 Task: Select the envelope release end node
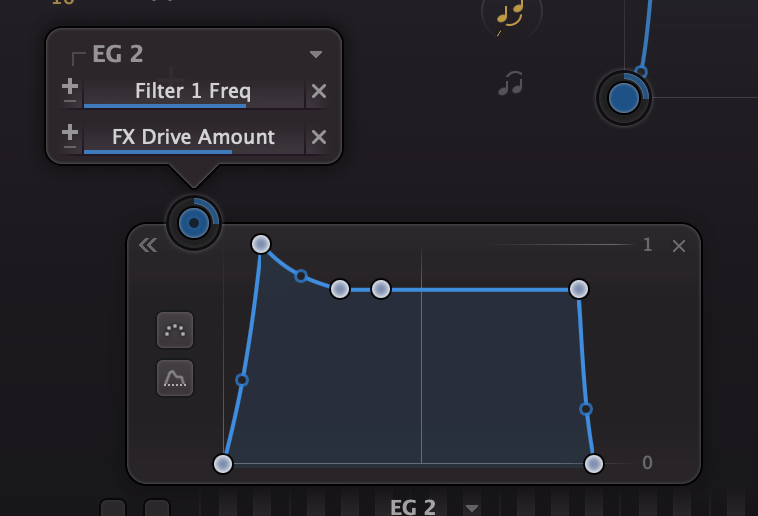pyautogui.click(x=594, y=464)
